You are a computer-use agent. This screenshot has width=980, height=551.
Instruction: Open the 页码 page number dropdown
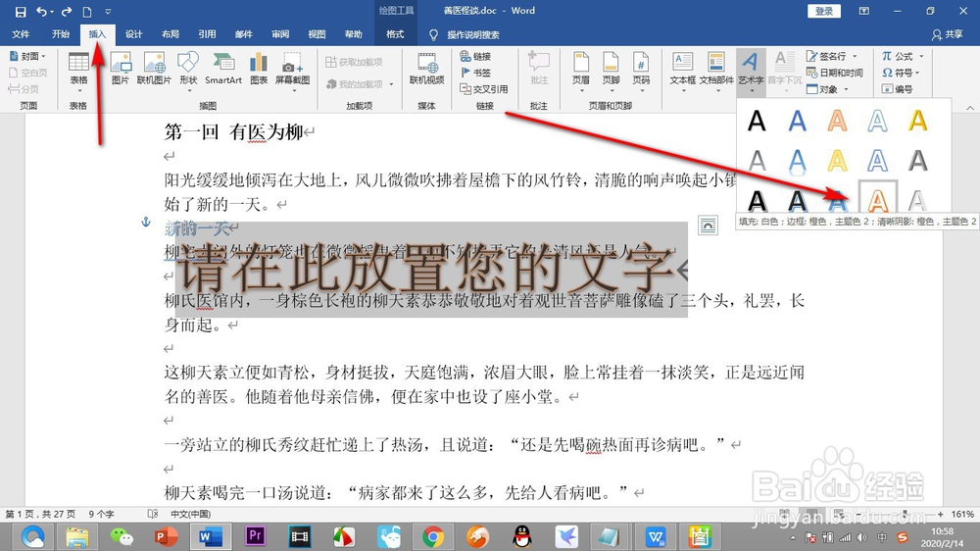point(641,72)
